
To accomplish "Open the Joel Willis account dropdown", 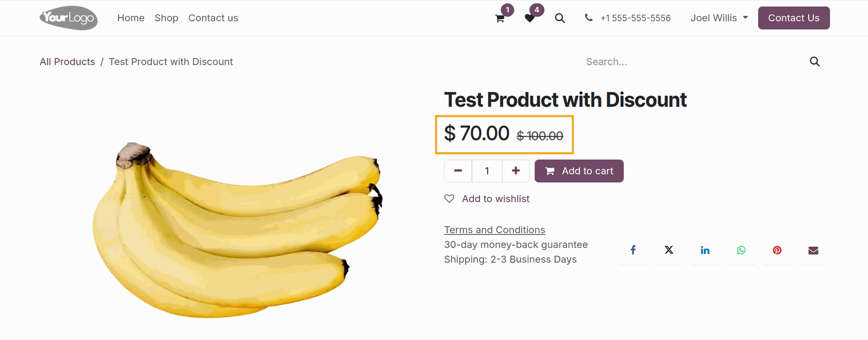I will [719, 18].
